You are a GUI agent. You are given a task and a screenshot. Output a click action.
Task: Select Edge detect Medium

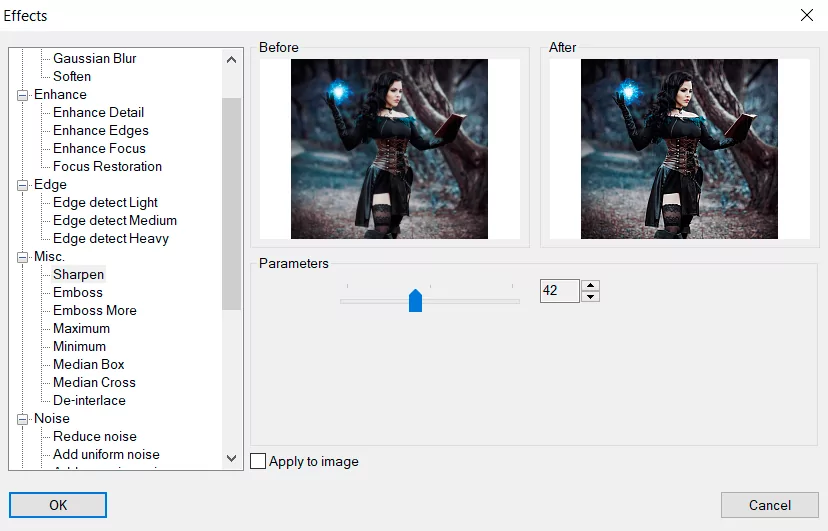[x=115, y=221]
